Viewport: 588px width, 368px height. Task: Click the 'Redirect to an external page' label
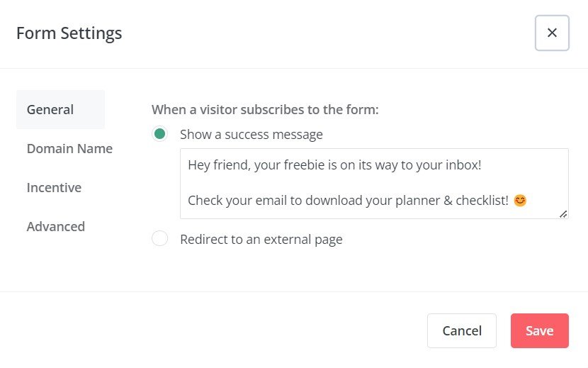pos(261,239)
